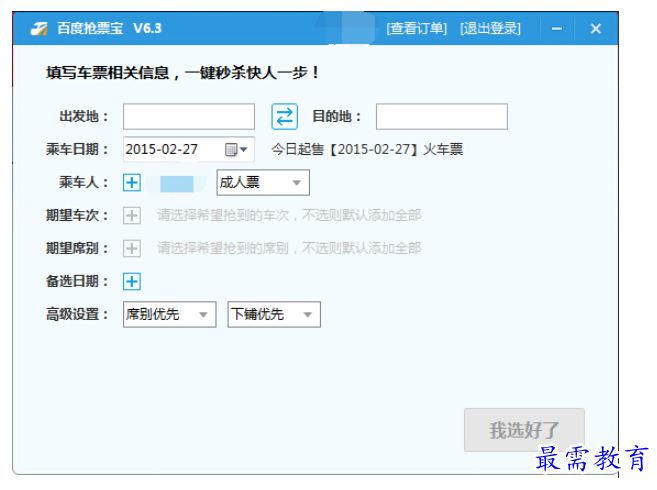Click the placeholder text 请选择希望抢到的席别
The height and width of the screenshot is (490, 657).
(x=223, y=249)
